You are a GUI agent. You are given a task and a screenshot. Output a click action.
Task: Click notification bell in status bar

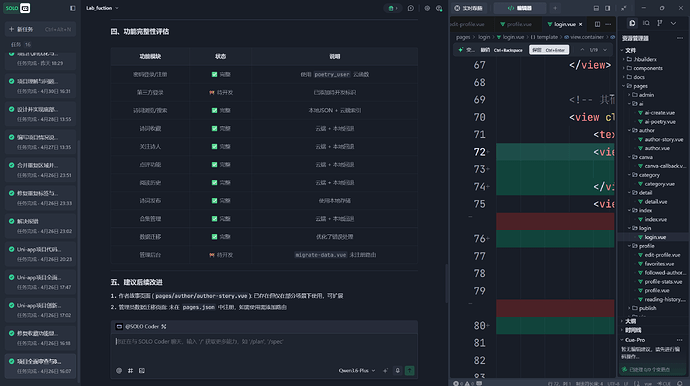(x=680, y=383)
